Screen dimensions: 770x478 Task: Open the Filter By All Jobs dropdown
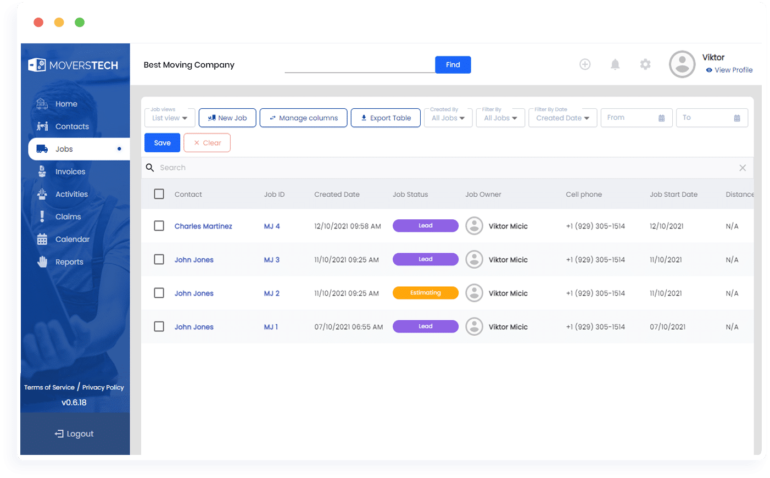[500, 118]
